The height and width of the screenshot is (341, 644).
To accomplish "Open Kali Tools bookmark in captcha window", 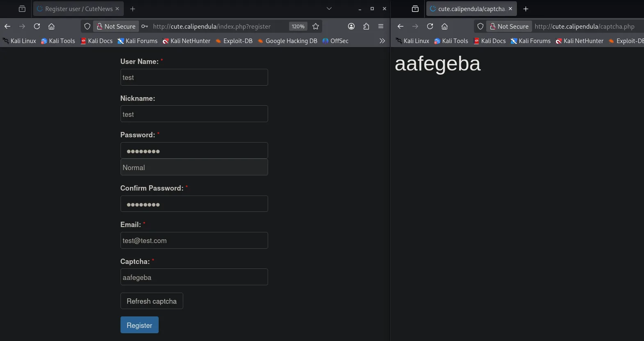I will click(x=451, y=41).
